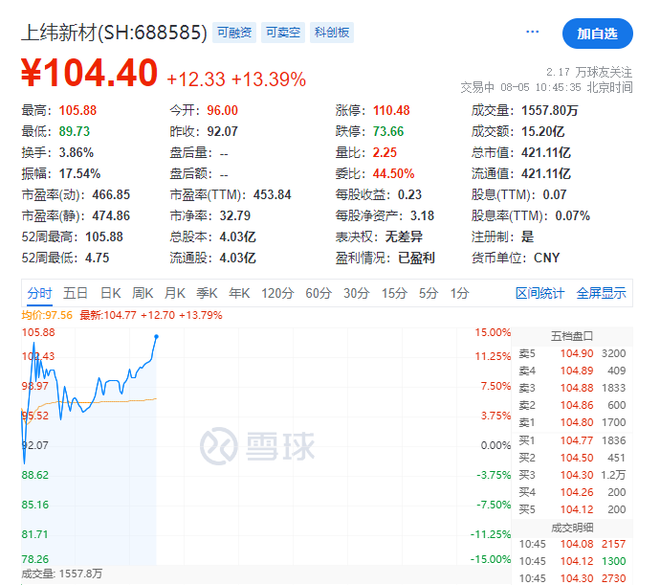Image resolution: width=660 pixels, height=585 pixels.
Task: Choose the 30分 interval tab
Action: click(x=356, y=293)
